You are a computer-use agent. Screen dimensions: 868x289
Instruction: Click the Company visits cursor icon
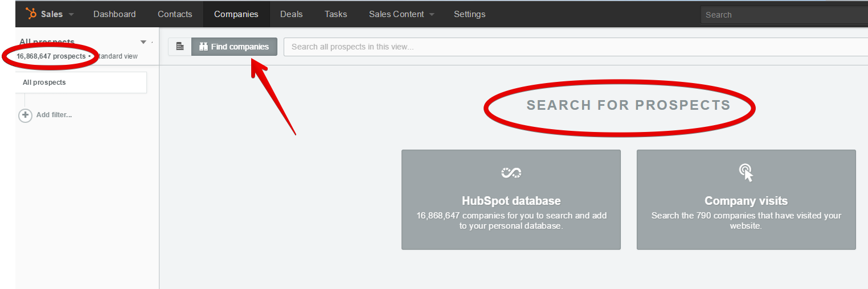tap(746, 172)
